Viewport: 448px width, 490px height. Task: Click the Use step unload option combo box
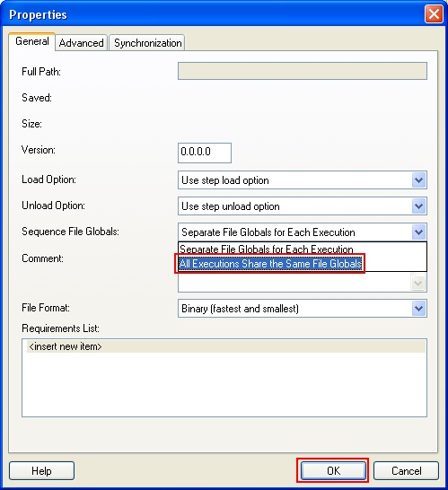[x=303, y=206]
